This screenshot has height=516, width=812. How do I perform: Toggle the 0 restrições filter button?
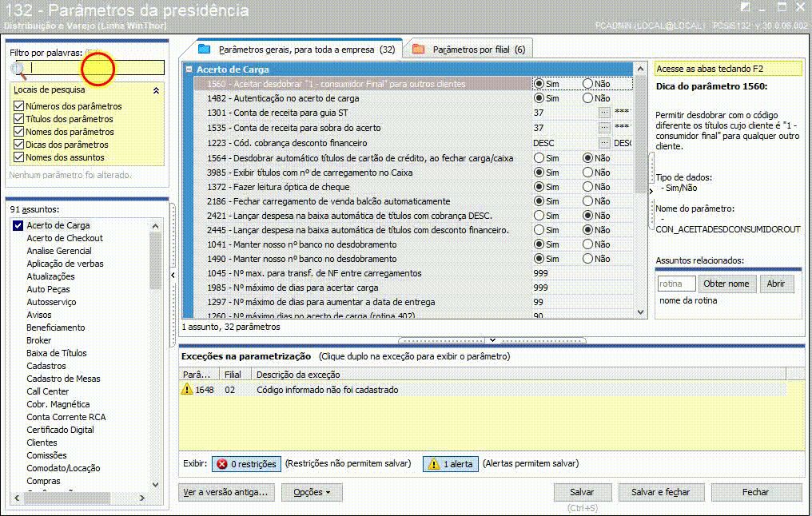click(246, 464)
